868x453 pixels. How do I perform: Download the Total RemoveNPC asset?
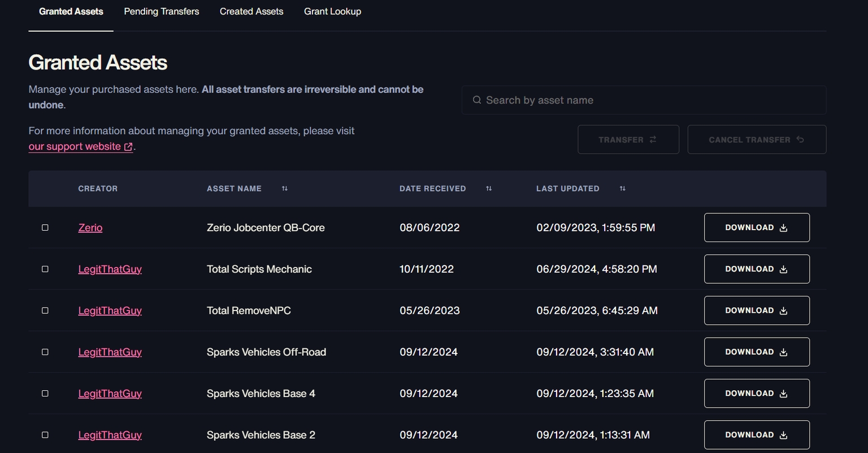click(757, 310)
